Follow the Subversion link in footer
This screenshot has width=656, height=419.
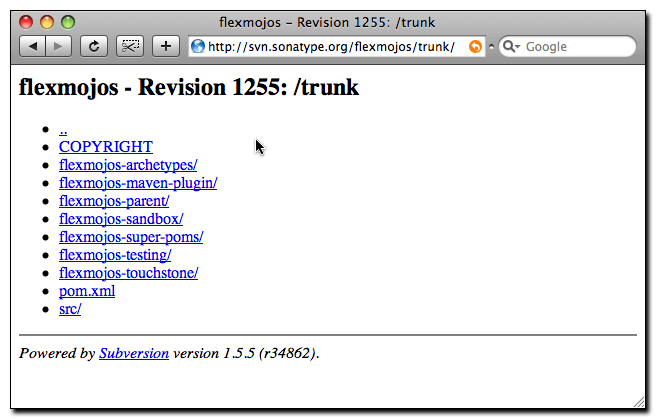134,353
